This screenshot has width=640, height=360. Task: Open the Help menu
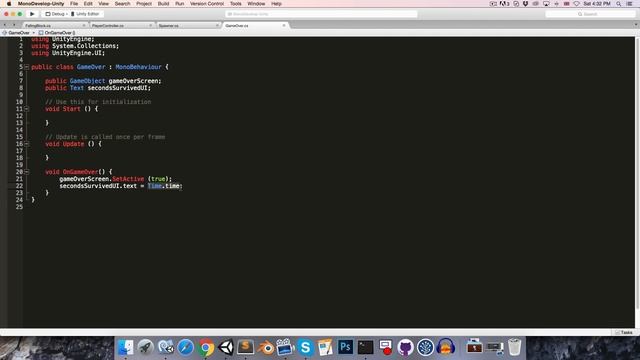(276, 4)
